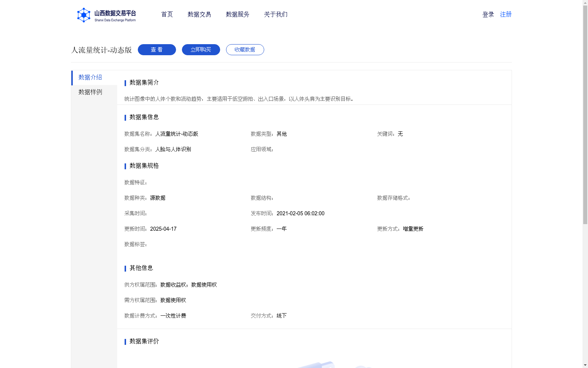The image size is (588, 368).
Task: Click the 数据类型 value 其他
Action: [x=282, y=134]
